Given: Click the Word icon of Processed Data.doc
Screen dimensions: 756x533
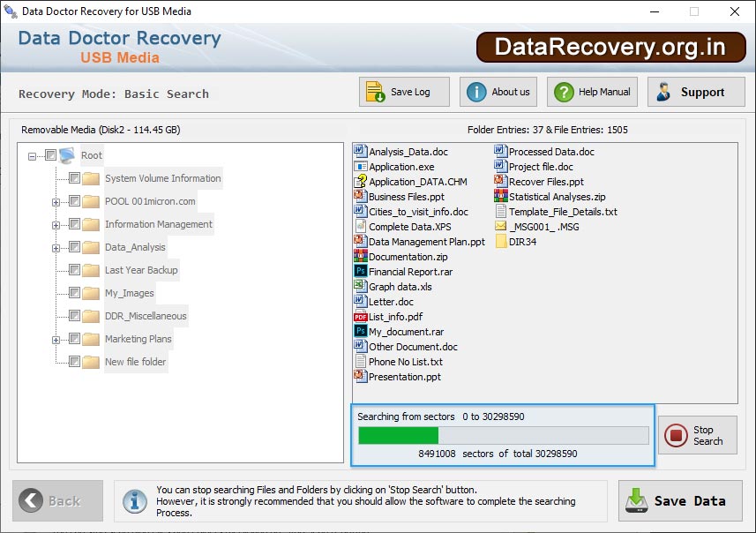Looking at the screenshot, I should click(500, 152).
